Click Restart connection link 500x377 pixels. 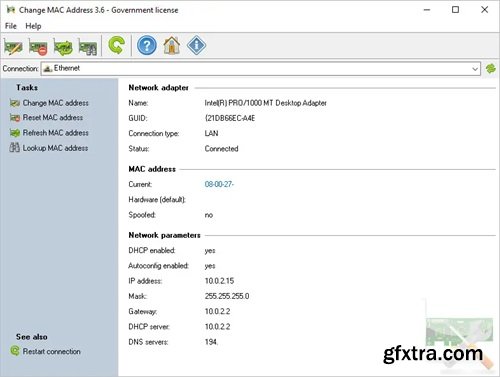click(45, 351)
